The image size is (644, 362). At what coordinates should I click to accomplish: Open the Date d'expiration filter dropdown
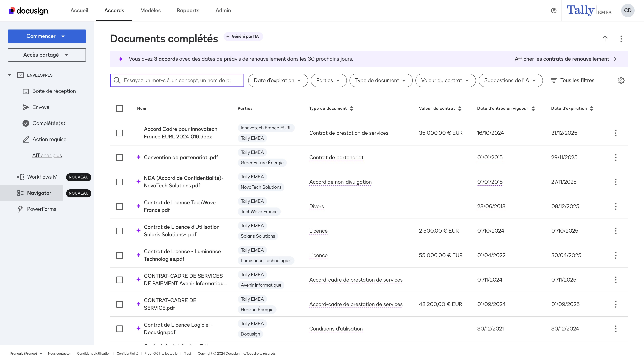click(278, 80)
